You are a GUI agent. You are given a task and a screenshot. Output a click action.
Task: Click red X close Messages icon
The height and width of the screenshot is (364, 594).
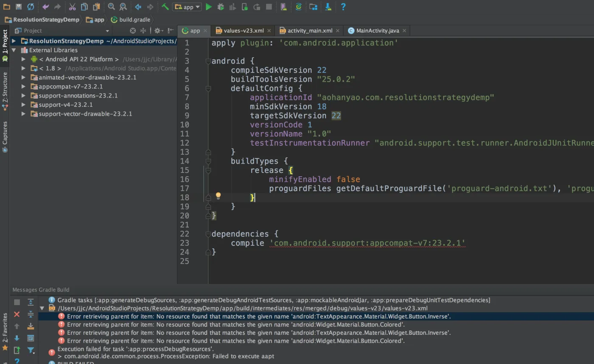[17, 314]
